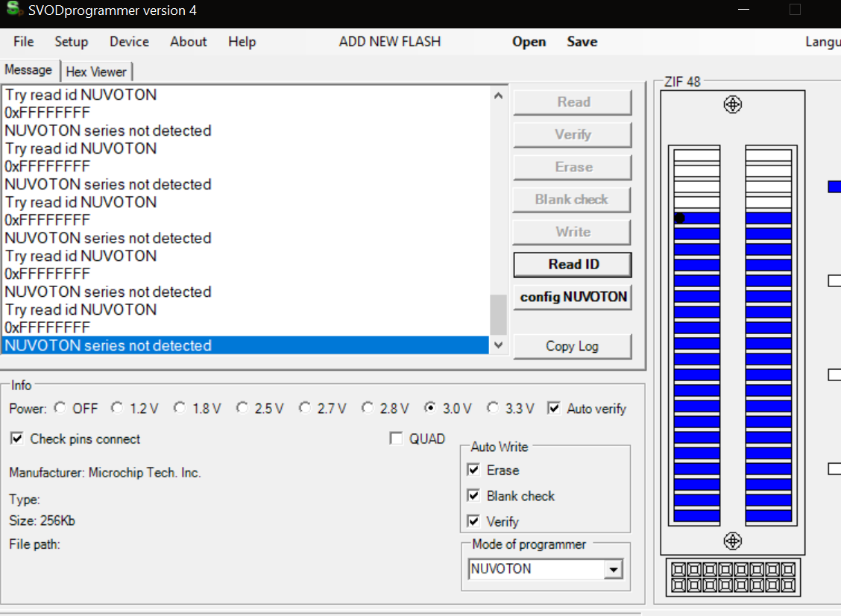Image resolution: width=841 pixels, height=616 pixels.
Task: Click the Blank check button
Action: point(572,200)
